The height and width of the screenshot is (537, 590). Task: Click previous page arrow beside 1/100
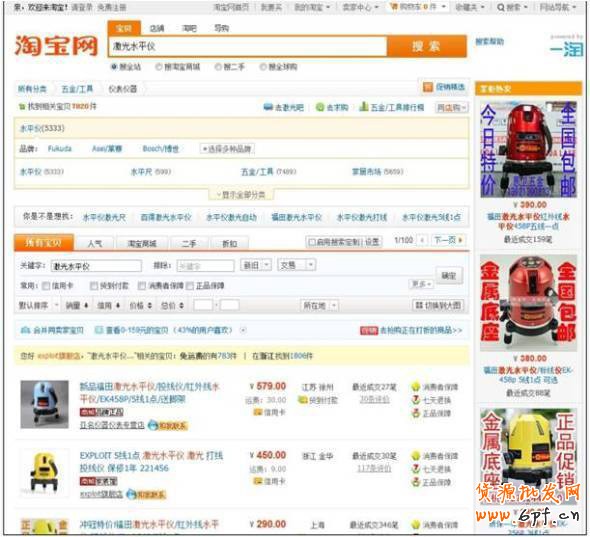tap(422, 240)
